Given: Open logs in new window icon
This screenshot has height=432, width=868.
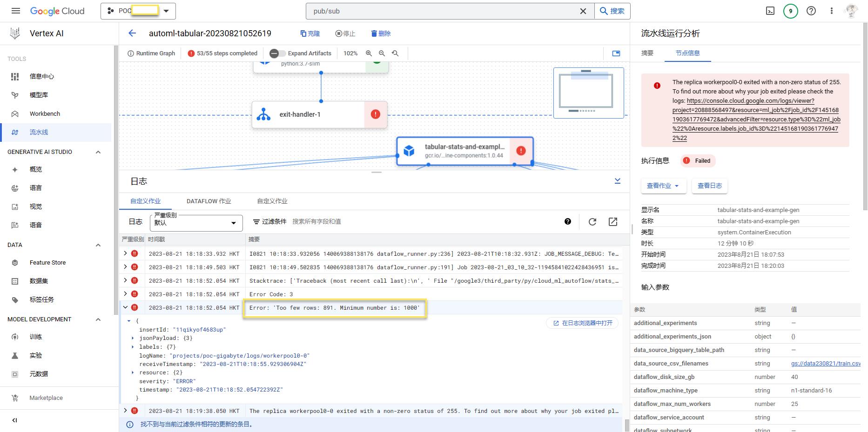Looking at the screenshot, I should 613,222.
